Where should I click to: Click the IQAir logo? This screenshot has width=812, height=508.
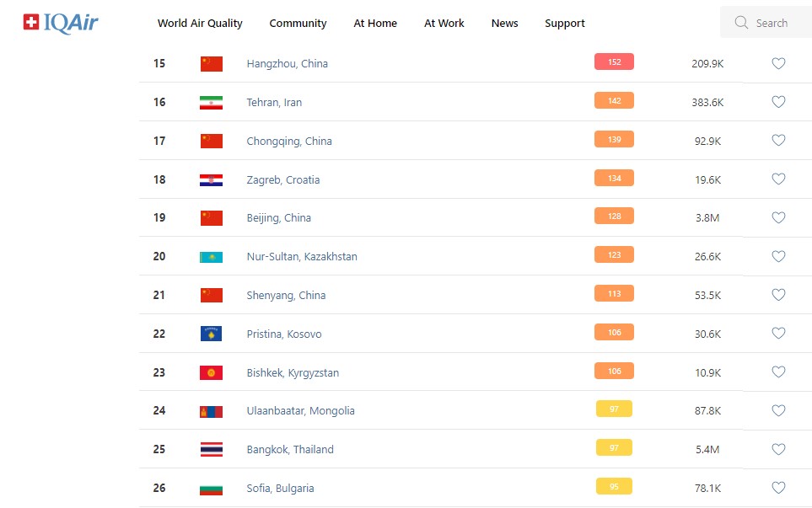pos(61,23)
